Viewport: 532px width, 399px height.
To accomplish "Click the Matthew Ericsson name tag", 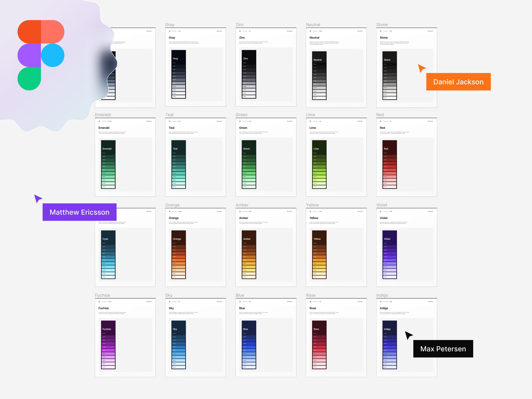I will pyautogui.click(x=79, y=212).
